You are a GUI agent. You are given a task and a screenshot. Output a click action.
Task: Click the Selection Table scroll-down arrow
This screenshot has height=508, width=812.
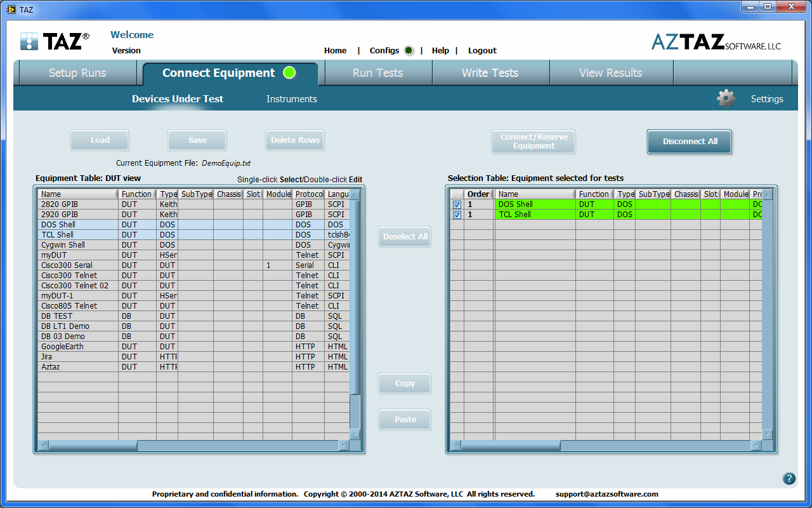tap(768, 435)
